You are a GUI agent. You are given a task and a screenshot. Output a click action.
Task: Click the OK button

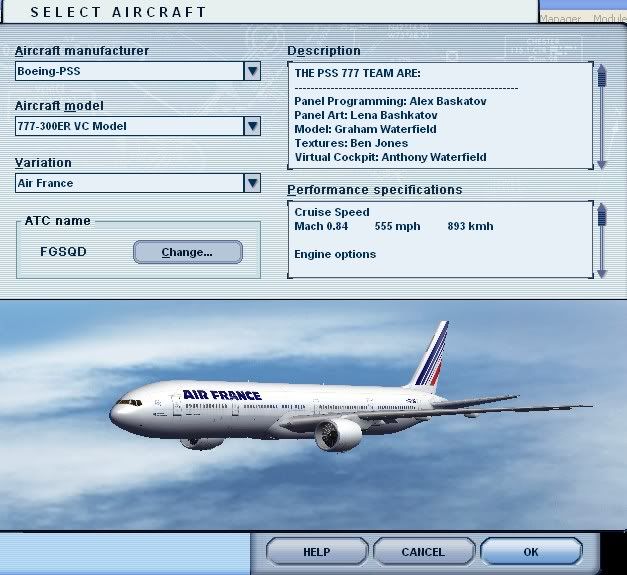click(531, 552)
